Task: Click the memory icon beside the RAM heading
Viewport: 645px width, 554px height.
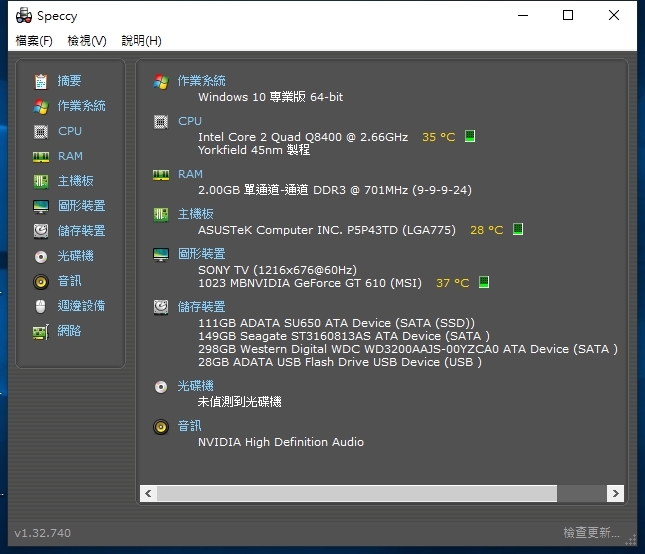Action: [x=161, y=175]
